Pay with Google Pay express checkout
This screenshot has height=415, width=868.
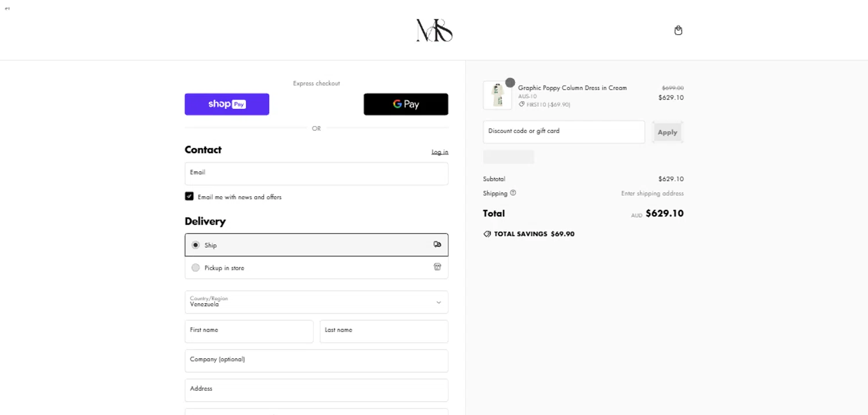point(406,104)
